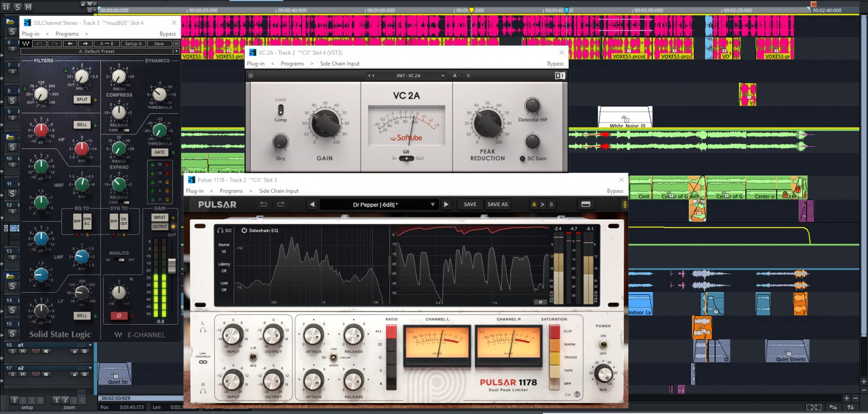Go to next Pulsar preset
This screenshot has height=414, width=868.
446,204
